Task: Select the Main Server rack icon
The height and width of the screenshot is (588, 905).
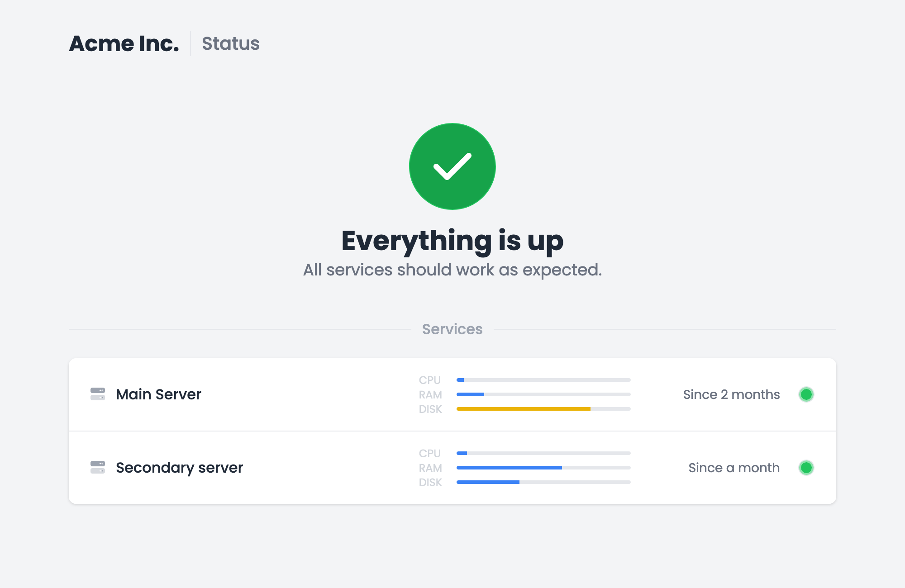Action: point(97,394)
